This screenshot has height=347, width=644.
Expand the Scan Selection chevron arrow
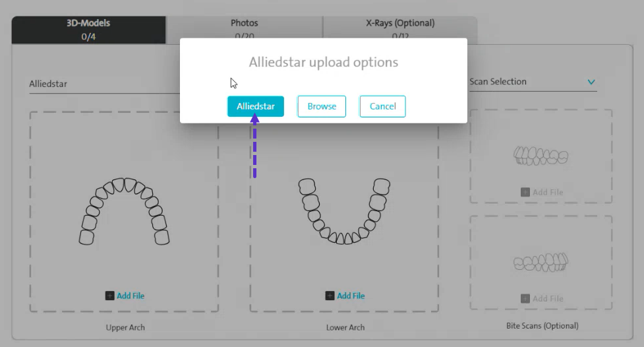pyautogui.click(x=591, y=82)
